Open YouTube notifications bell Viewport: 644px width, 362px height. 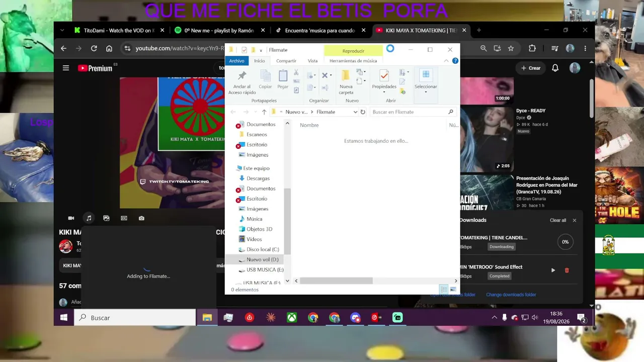click(x=555, y=68)
